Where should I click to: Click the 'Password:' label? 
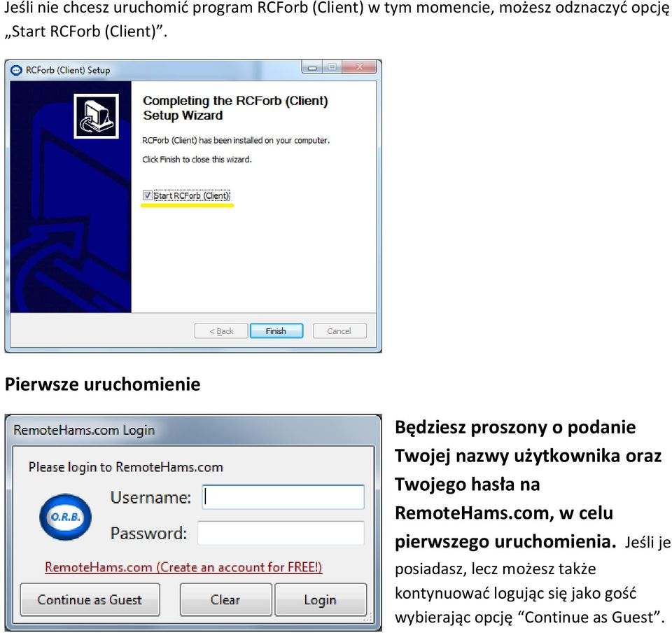click(148, 534)
